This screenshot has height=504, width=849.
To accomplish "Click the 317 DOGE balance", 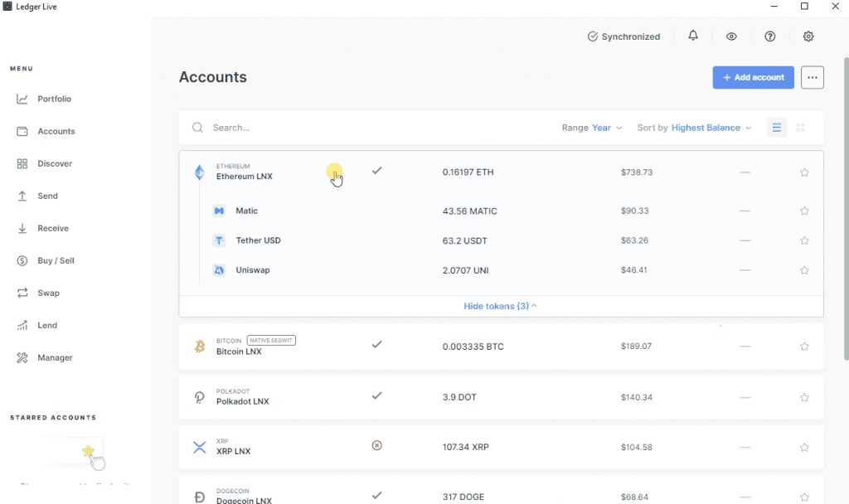I will (x=463, y=497).
